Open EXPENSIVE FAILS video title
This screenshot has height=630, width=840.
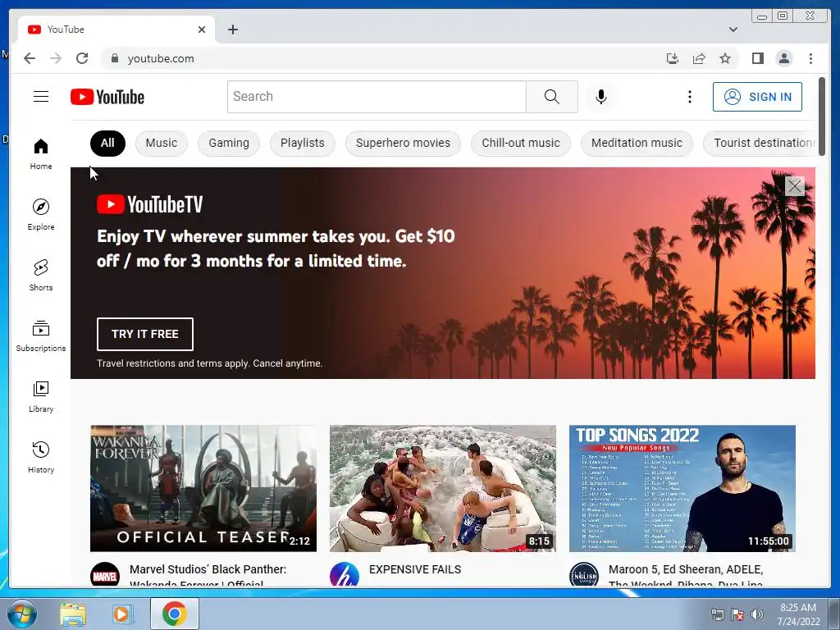(415, 569)
